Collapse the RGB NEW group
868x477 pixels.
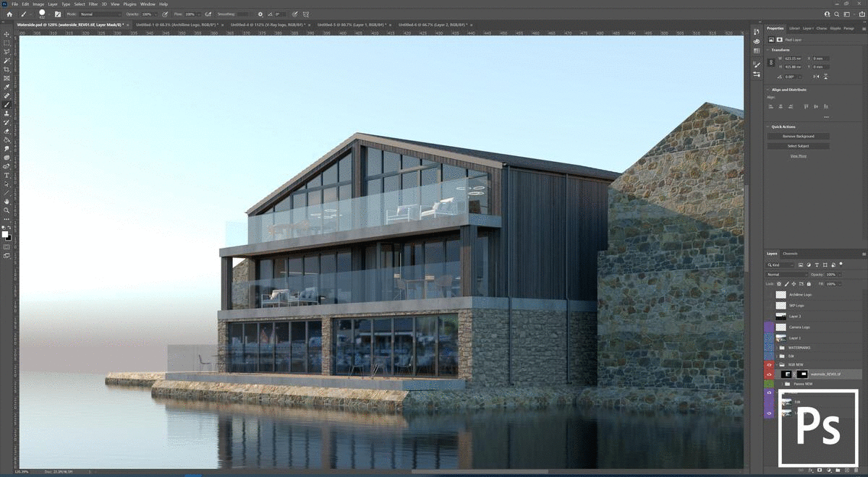pos(776,365)
